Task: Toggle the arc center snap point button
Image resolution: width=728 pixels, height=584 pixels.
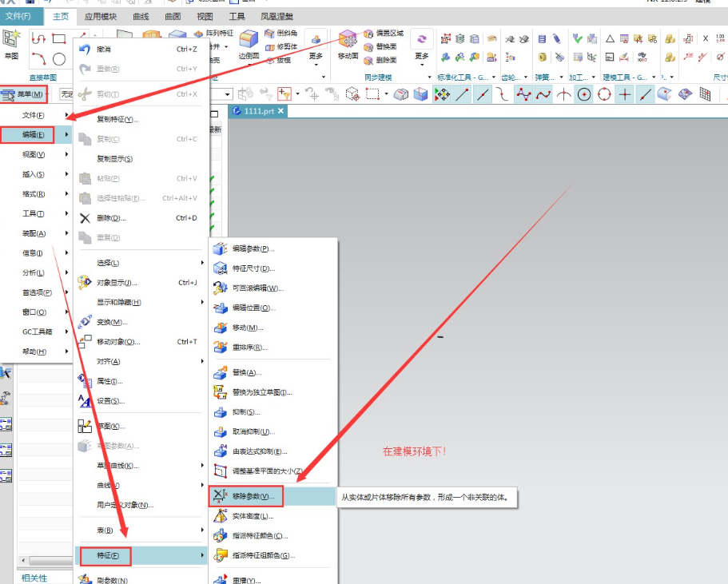Action: point(584,95)
